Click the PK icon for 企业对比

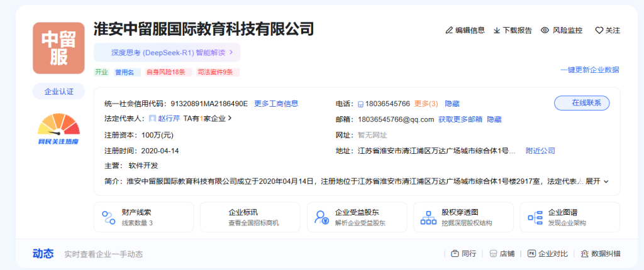click(531, 254)
